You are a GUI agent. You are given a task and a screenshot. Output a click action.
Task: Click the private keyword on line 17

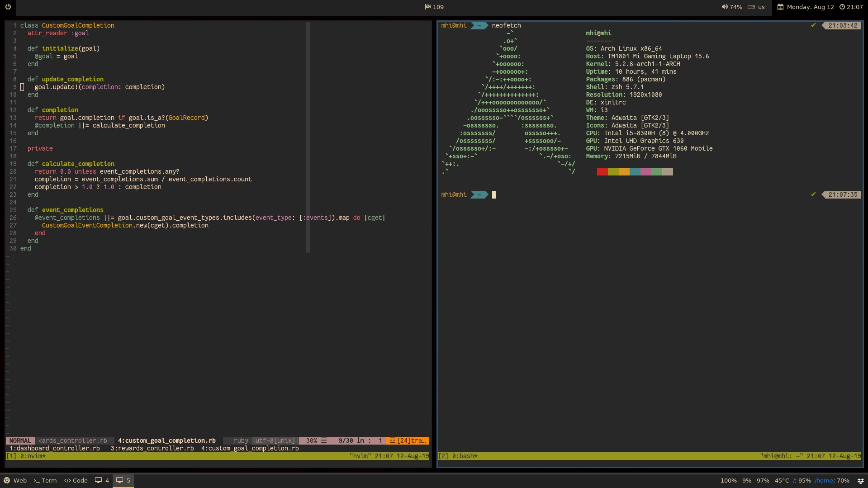pos(40,148)
